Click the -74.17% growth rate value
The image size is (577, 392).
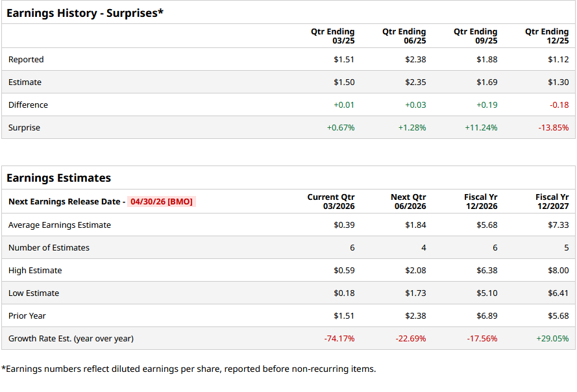pos(339,339)
